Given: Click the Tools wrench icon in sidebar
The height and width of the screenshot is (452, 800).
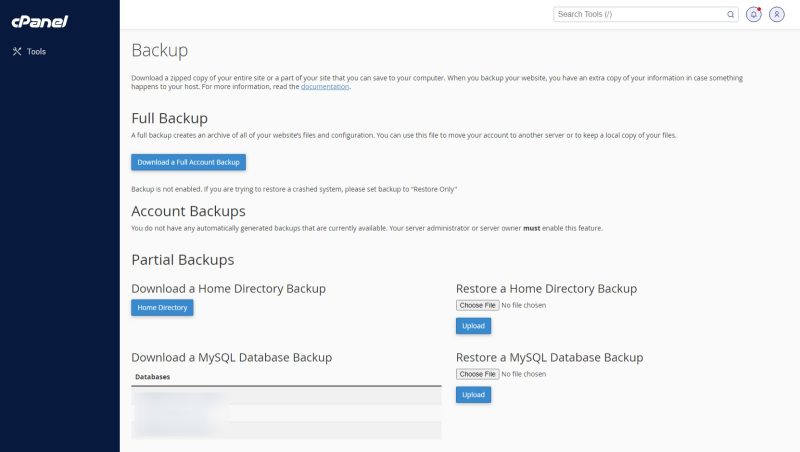Looking at the screenshot, I should pyautogui.click(x=16, y=52).
